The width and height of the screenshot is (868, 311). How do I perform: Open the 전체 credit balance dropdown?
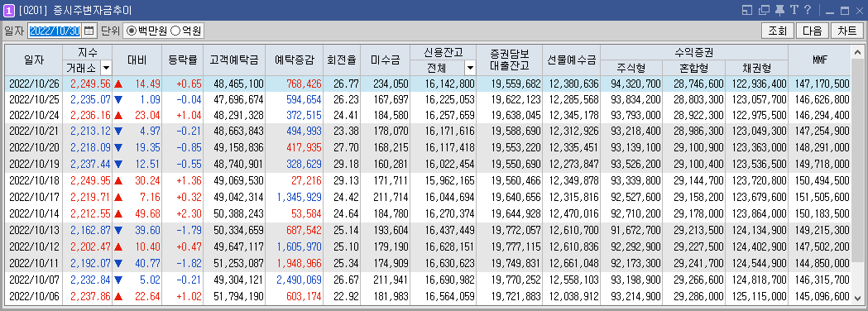click(x=470, y=68)
